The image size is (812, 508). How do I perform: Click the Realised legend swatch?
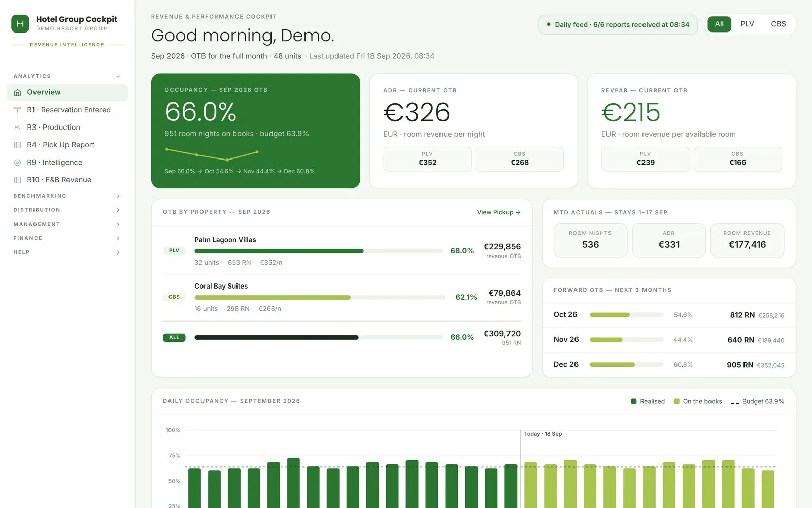[633, 401]
